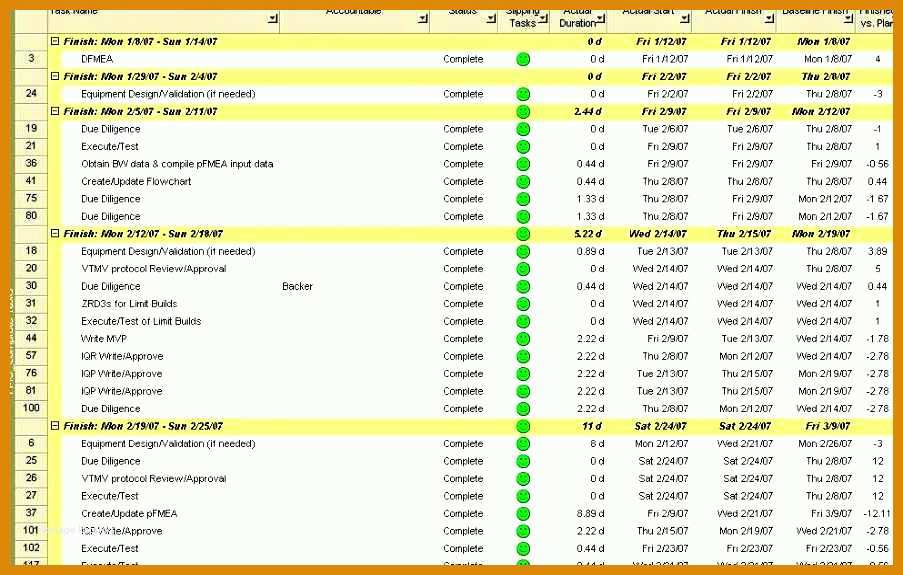Click the 'Complete' status for Create/Update pFMEA
Viewport: 903px width, 575px height.
pyautogui.click(x=463, y=513)
